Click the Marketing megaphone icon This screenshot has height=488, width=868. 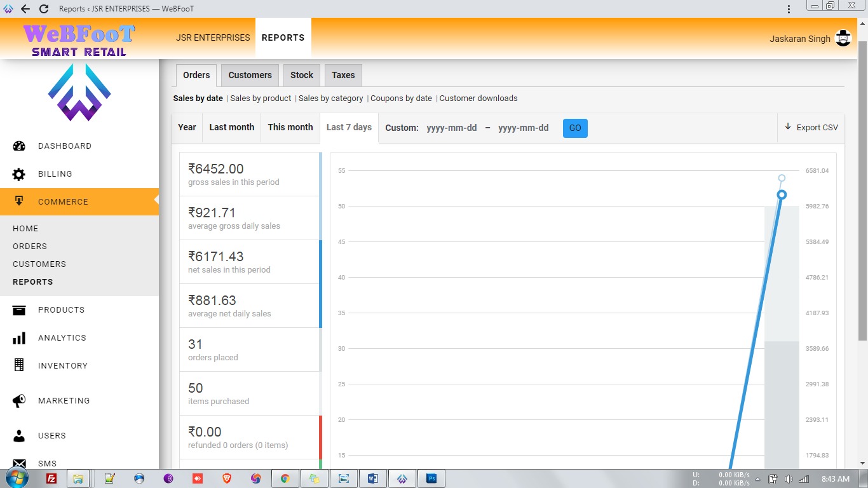[19, 401]
